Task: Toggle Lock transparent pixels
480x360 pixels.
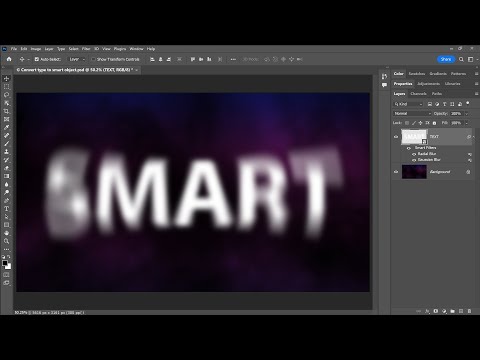Action: click(x=407, y=123)
